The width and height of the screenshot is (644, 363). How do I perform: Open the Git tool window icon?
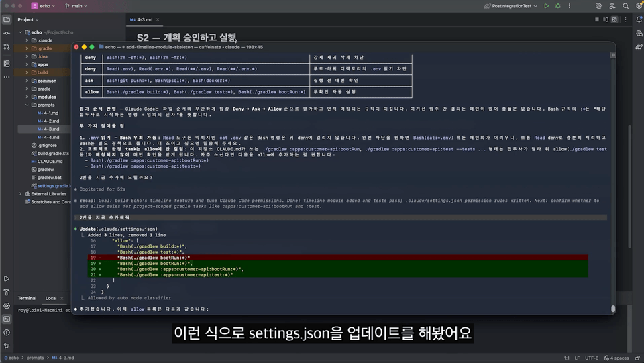[x=7, y=346]
